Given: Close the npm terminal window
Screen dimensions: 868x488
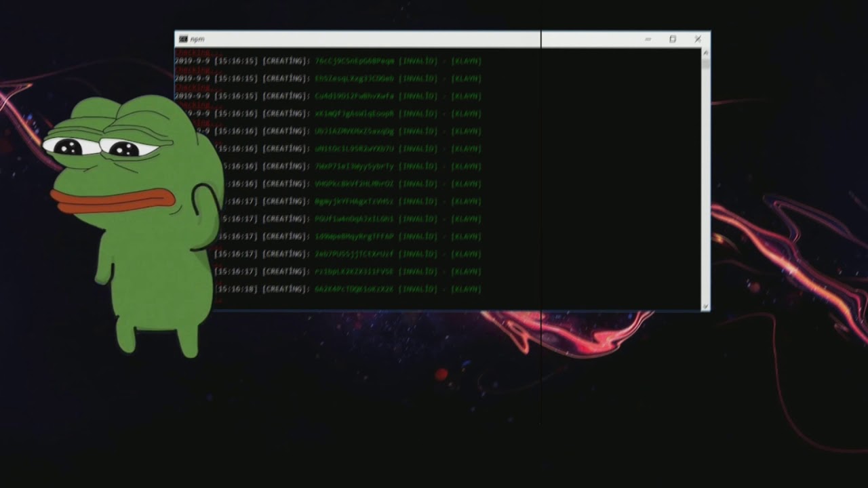Looking at the screenshot, I should click(698, 39).
